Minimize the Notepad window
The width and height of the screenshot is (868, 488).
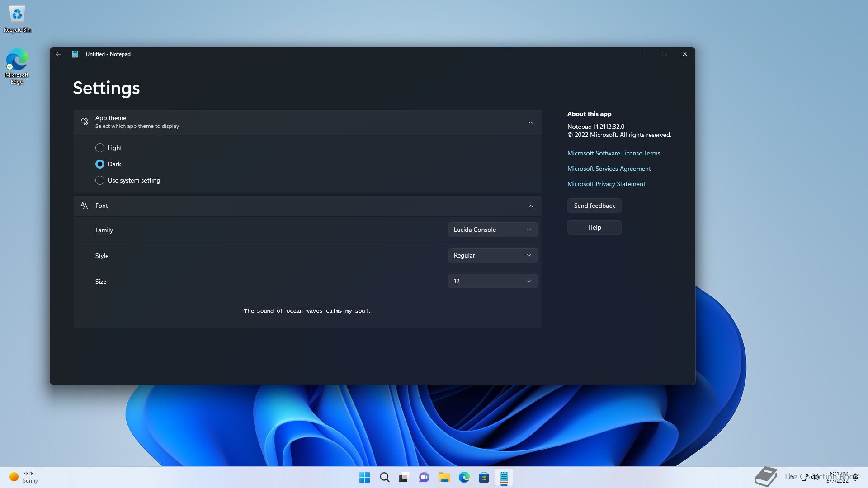pos(643,54)
